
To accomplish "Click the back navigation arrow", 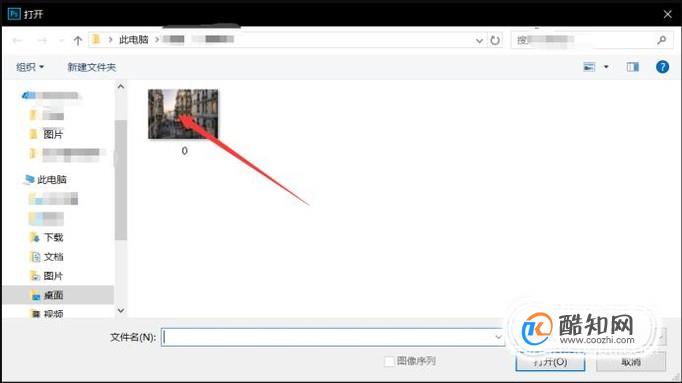I will 17,40.
